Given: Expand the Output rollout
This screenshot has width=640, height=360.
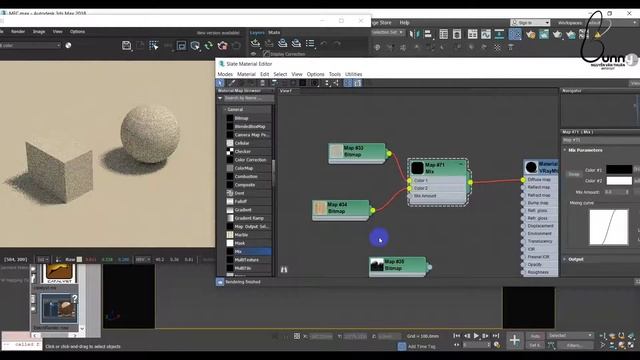Looking at the screenshot, I should [565, 259].
